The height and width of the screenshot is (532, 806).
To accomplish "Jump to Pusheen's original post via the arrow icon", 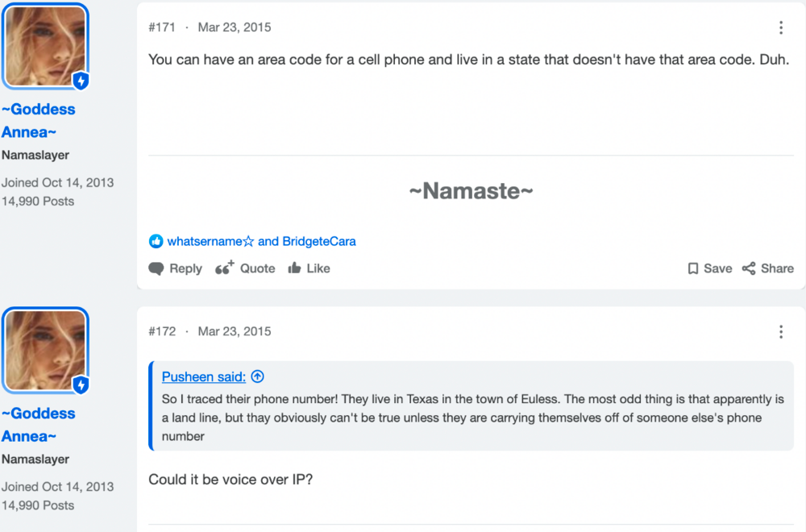I will tap(258, 376).
